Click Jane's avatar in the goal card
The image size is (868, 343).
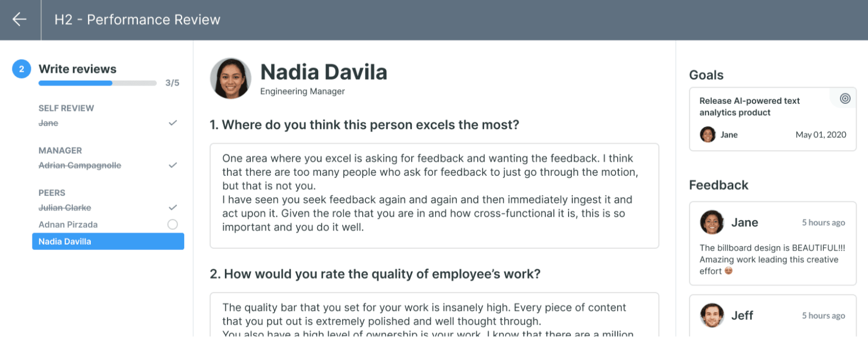point(707,135)
